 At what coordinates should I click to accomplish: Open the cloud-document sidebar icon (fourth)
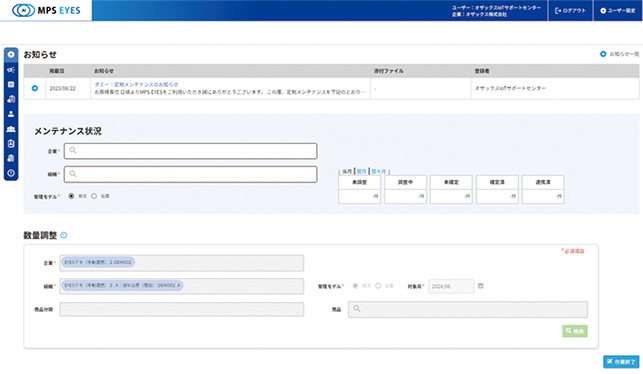11,99
